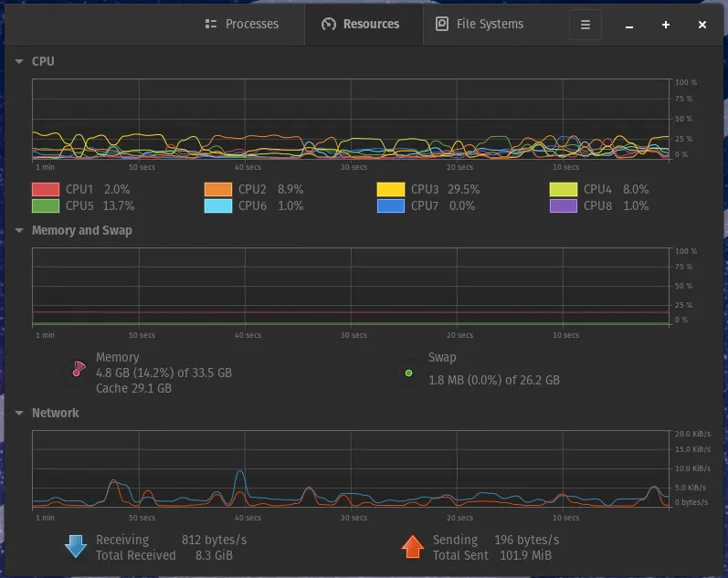Collapse the Network section
728x578 pixels.
point(19,413)
